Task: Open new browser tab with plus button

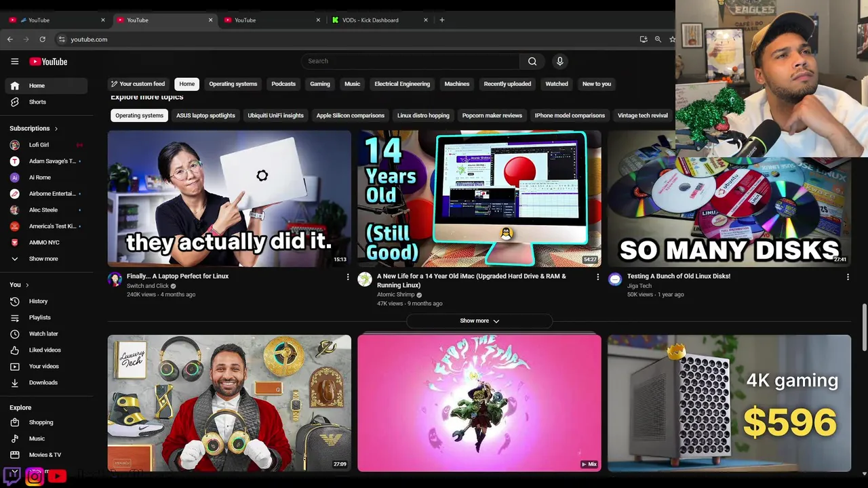Action: (x=441, y=20)
